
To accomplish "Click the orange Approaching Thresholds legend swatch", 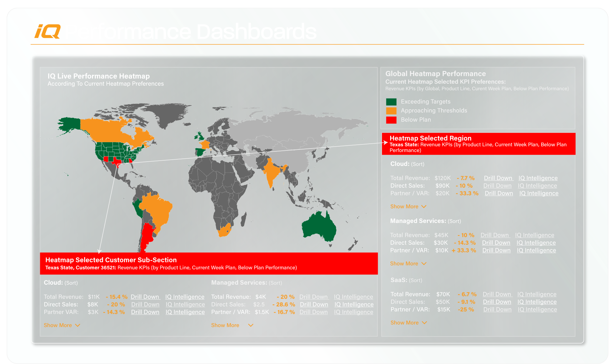I will 391,111.
